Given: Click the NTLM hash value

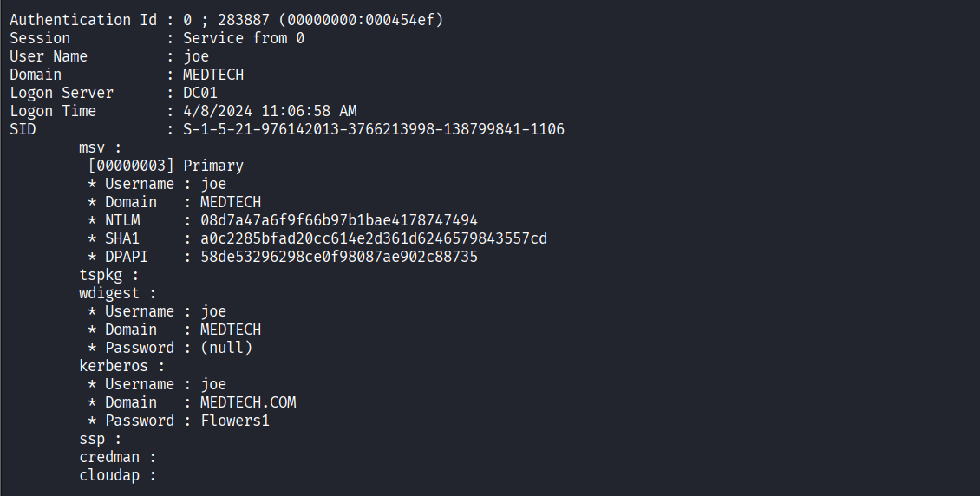Looking at the screenshot, I should [338, 220].
